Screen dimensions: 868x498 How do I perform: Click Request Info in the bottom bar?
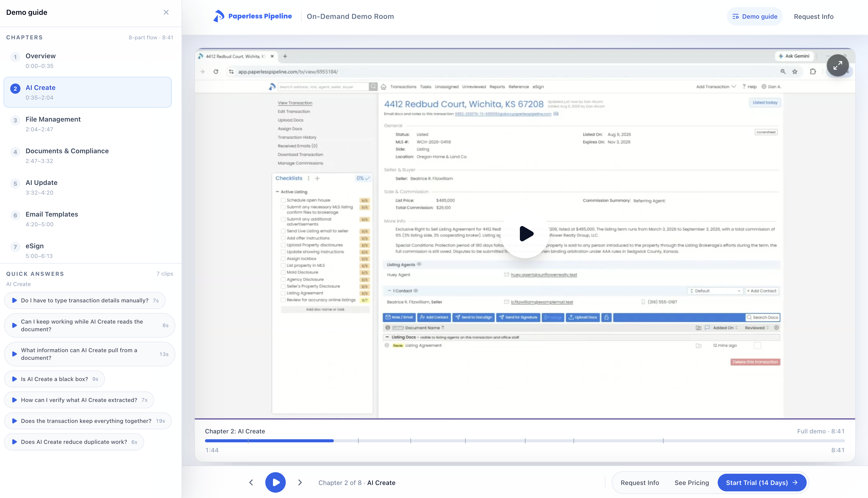point(640,483)
